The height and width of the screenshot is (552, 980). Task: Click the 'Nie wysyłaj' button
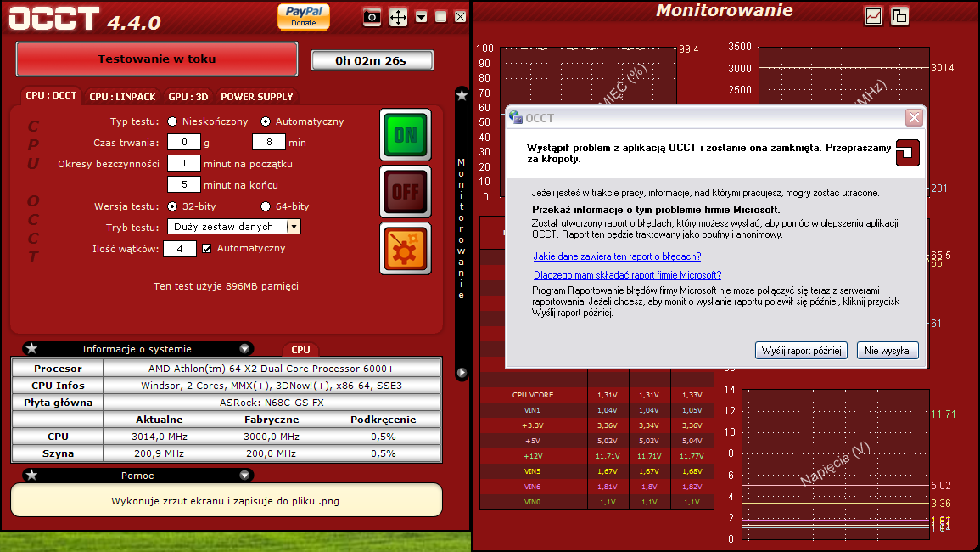click(x=888, y=351)
